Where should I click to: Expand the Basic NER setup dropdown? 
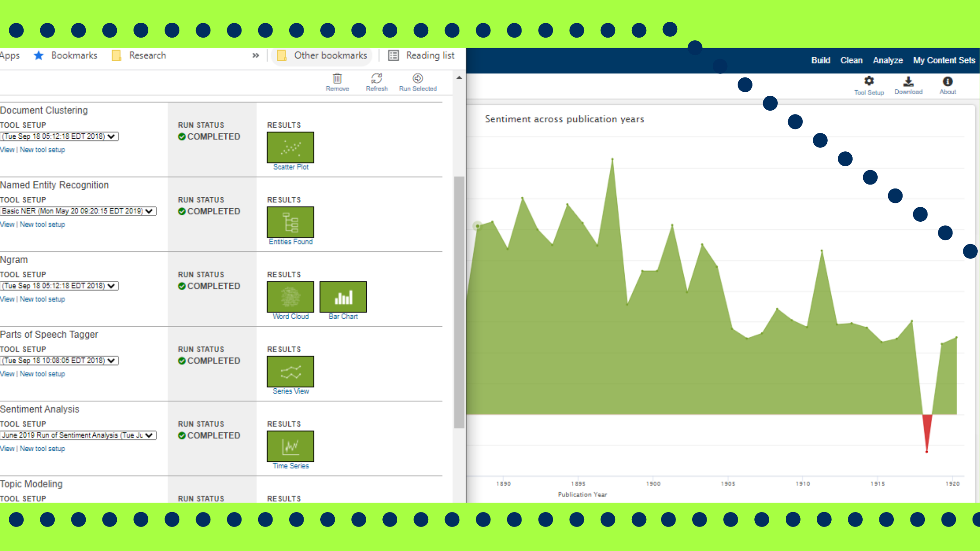tap(78, 211)
